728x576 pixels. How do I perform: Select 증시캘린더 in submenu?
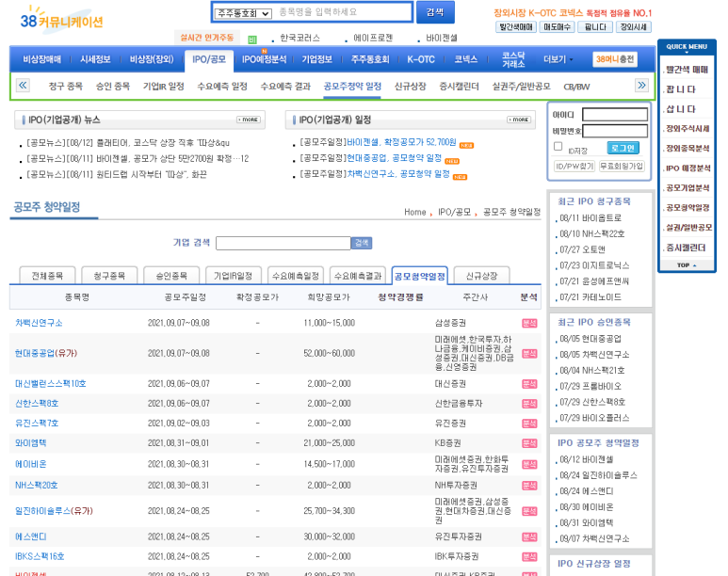pyautogui.click(x=459, y=87)
